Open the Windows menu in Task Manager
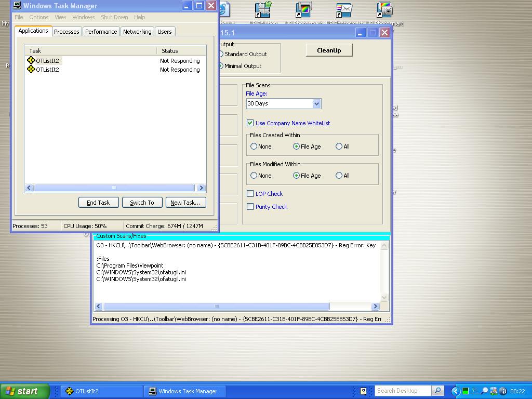Image resolution: width=532 pixels, height=399 pixels. (84, 17)
